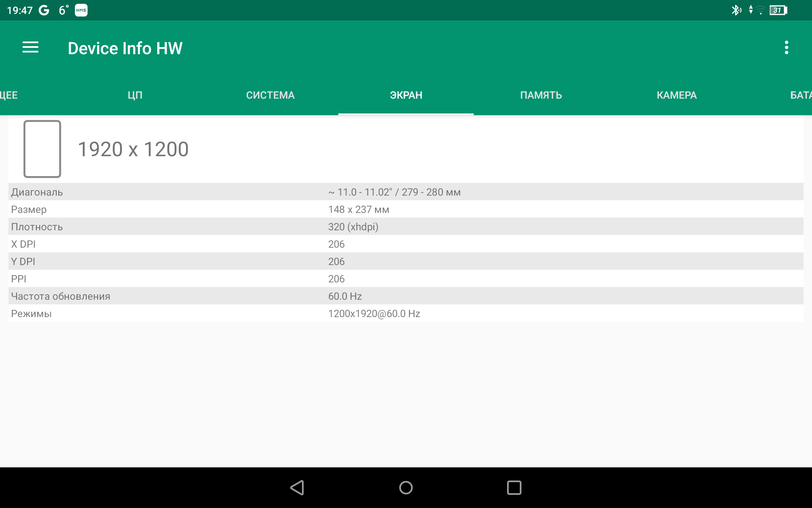Tap the HMS notification icon
The height and width of the screenshot is (508, 812).
tap(81, 10)
